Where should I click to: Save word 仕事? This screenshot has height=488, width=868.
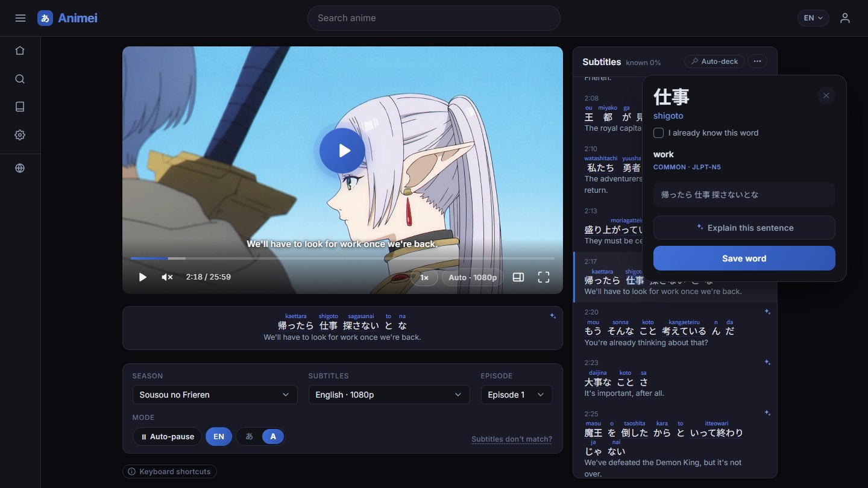pyautogui.click(x=744, y=258)
